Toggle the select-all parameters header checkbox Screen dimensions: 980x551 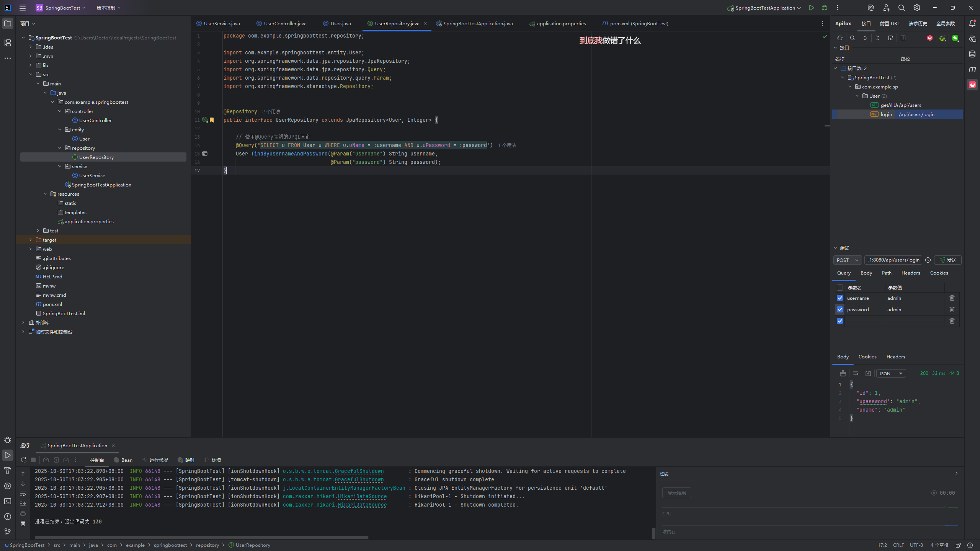840,288
